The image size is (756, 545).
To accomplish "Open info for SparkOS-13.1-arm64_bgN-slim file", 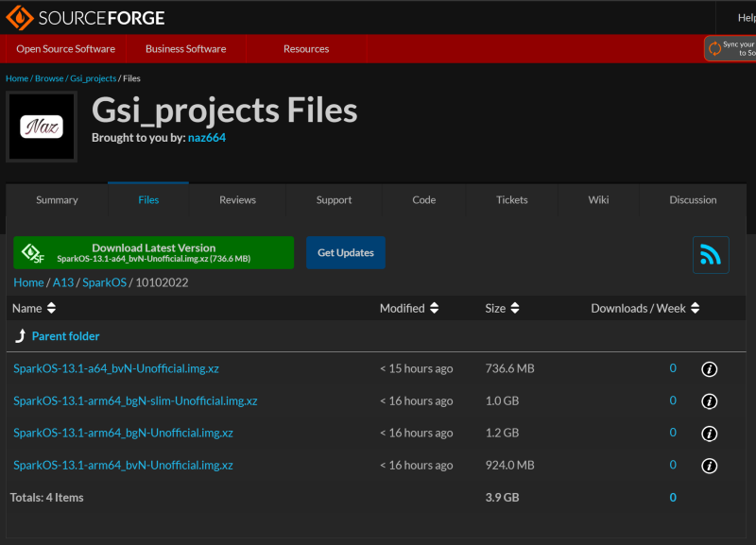I will [x=710, y=401].
